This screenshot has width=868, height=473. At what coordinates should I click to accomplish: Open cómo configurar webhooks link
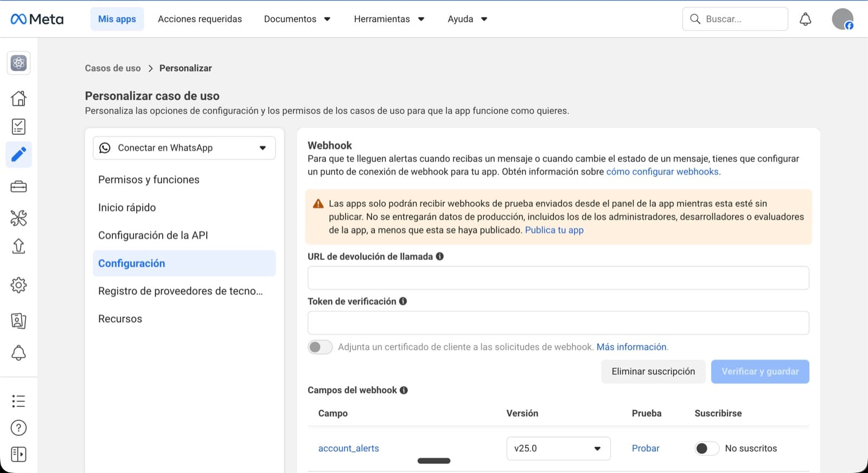pyautogui.click(x=662, y=172)
